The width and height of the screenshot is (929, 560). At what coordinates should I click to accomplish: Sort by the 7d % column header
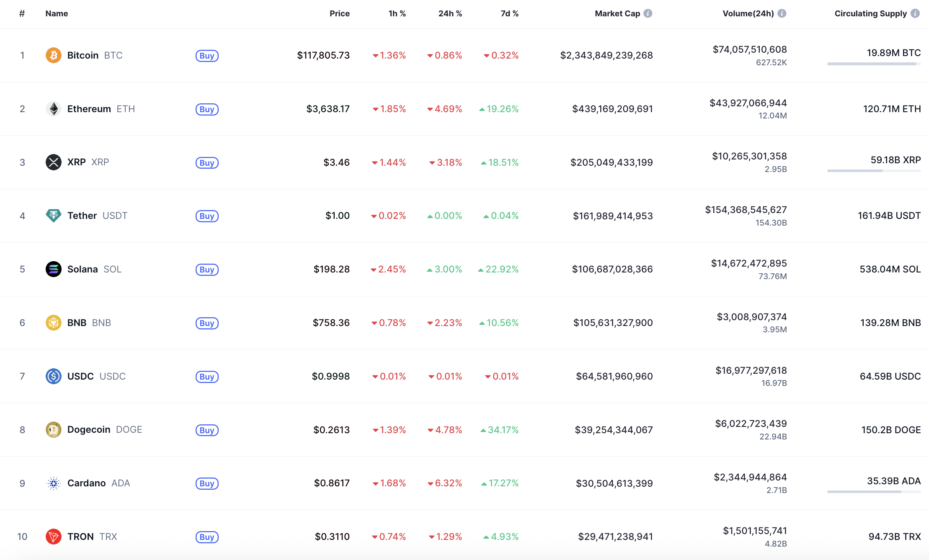[x=509, y=13]
